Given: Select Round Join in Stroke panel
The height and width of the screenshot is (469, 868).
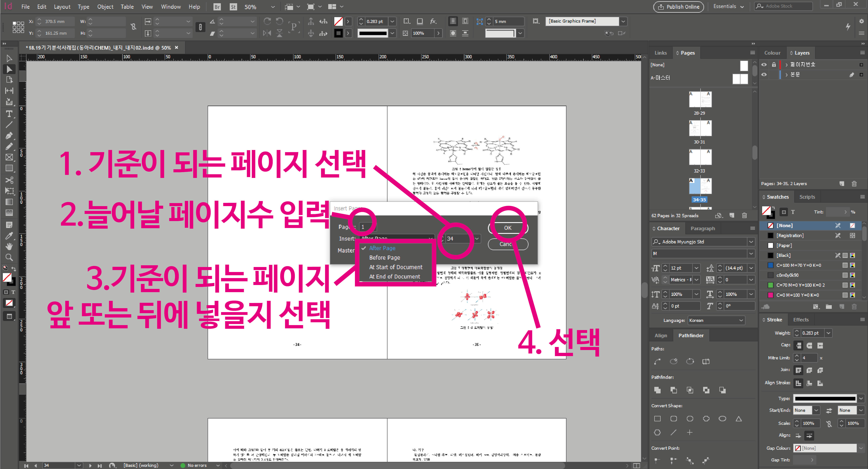Looking at the screenshot, I should (x=809, y=370).
